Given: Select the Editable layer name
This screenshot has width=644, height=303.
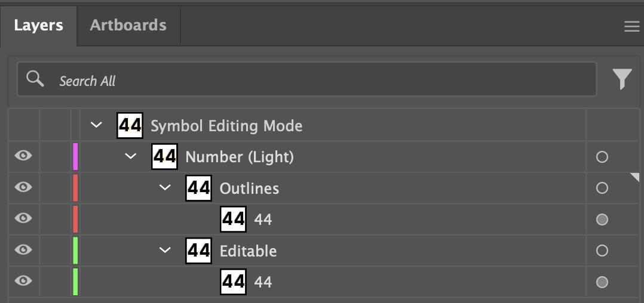Looking at the screenshot, I should pos(248,251).
